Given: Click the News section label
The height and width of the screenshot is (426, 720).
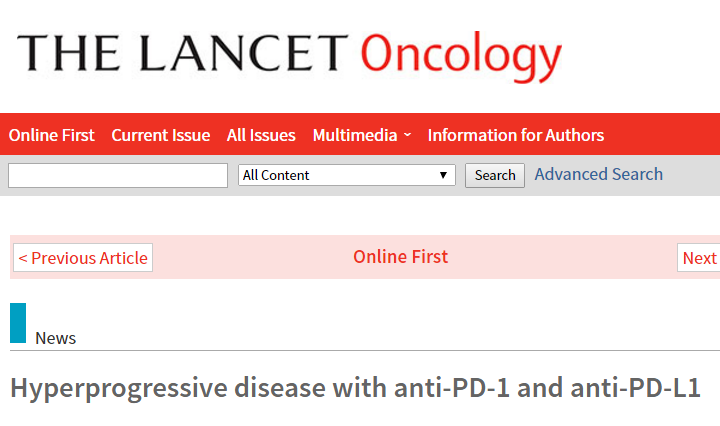Looking at the screenshot, I should pos(56,338).
